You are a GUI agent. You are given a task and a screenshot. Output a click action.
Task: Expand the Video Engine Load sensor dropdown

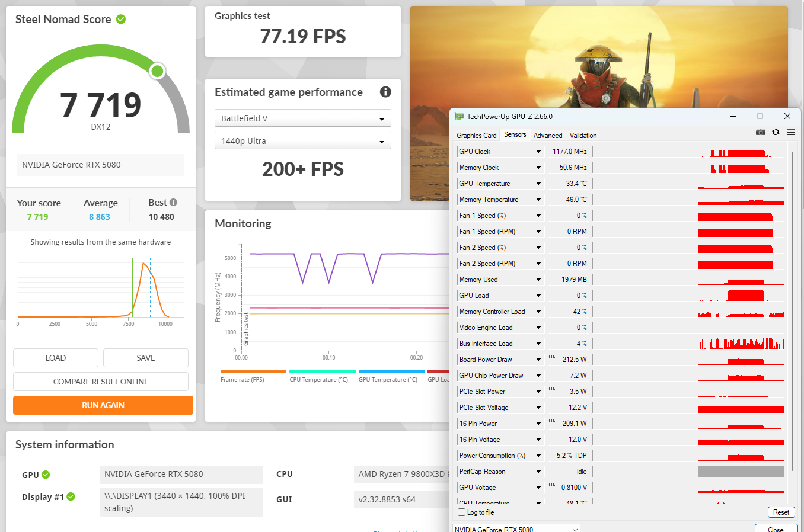pos(538,328)
